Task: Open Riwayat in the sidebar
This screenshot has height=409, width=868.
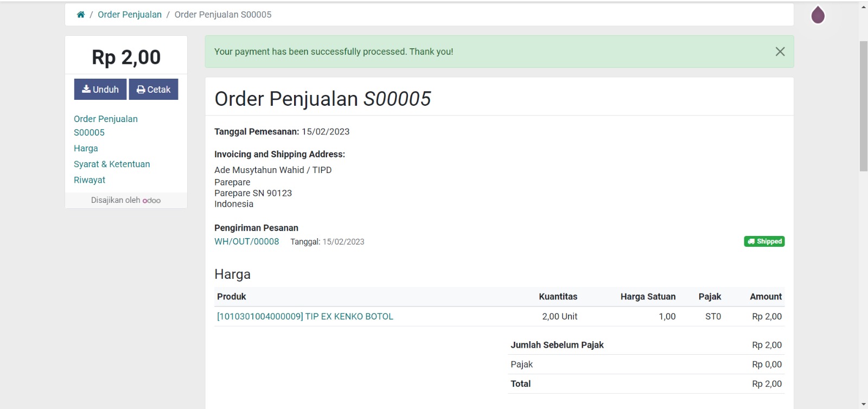Action: click(x=90, y=180)
